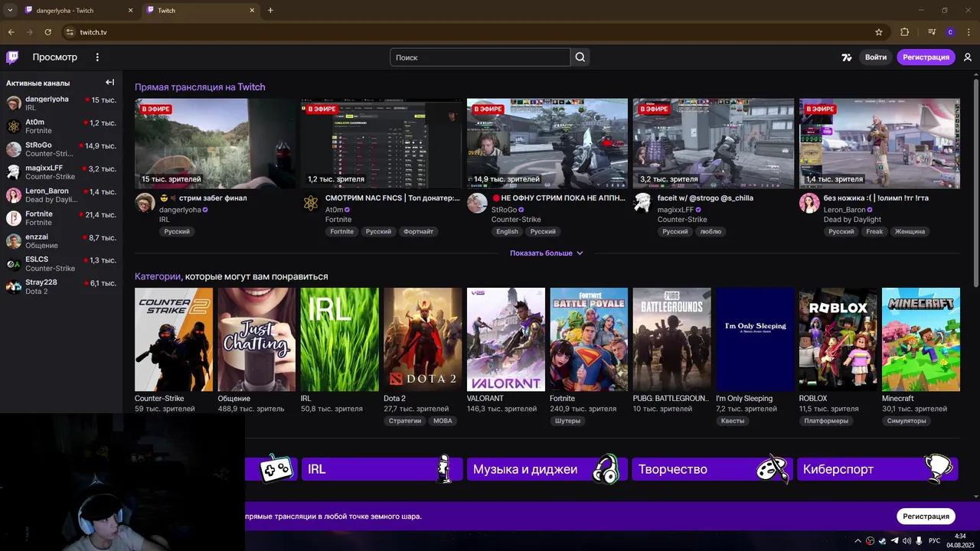This screenshot has height=551, width=980.
Task: Click the browser back arrow
Action: click(11, 32)
